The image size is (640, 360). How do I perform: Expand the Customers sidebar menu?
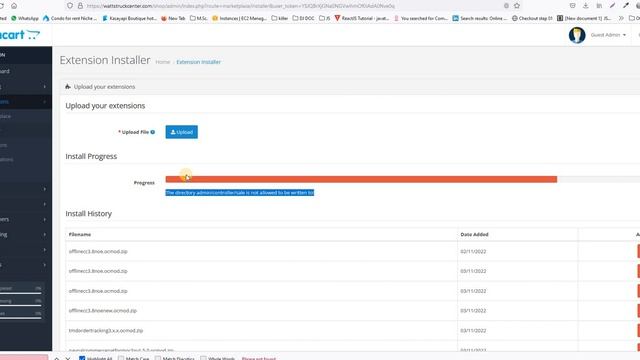coord(26,219)
